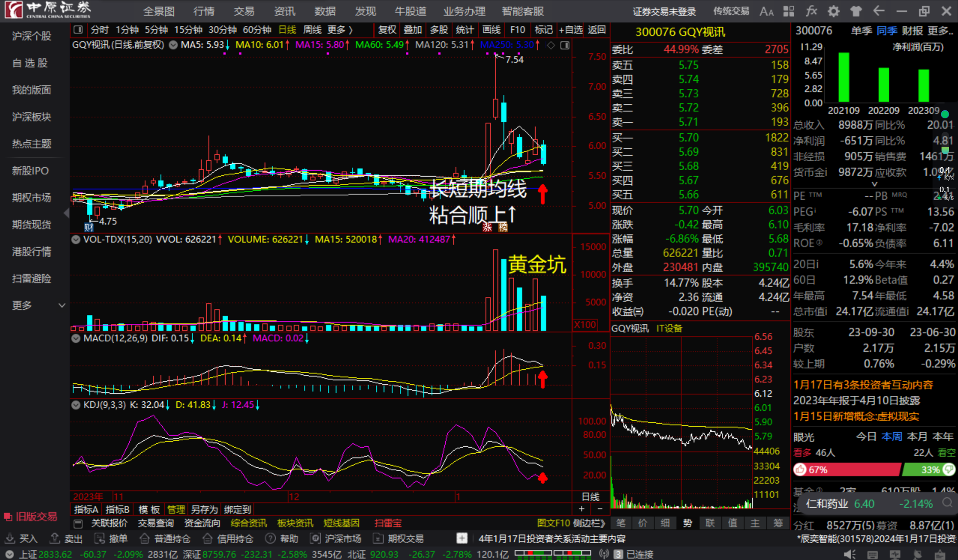This screenshot has width=958, height=560.
Task: Open the formula fx manager icon
Action: [x=811, y=11]
